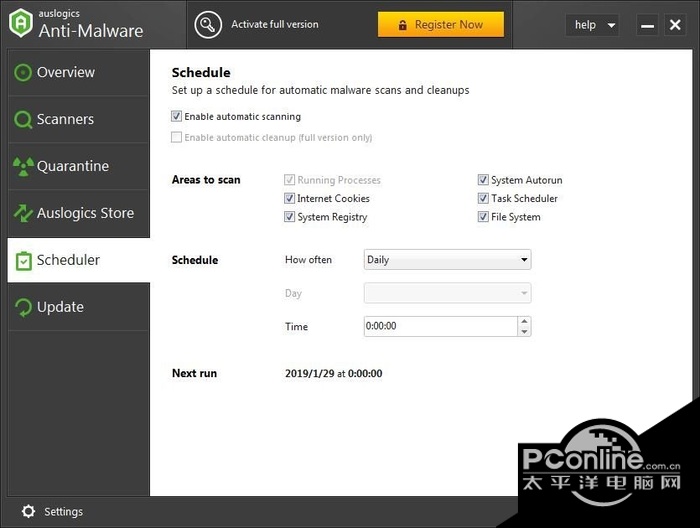Click the Activate full version key icon
The width and height of the screenshot is (700, 528).
pos(208,24)
